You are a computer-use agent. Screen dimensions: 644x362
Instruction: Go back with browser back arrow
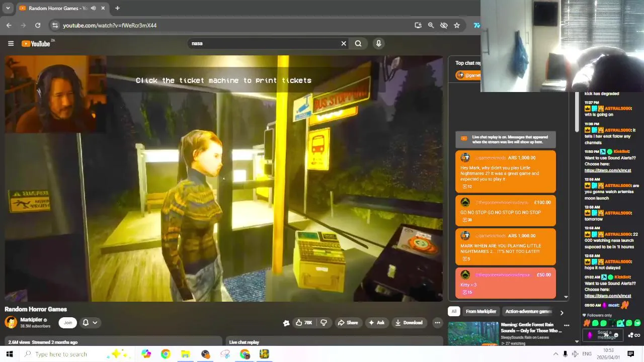[9, 25]
